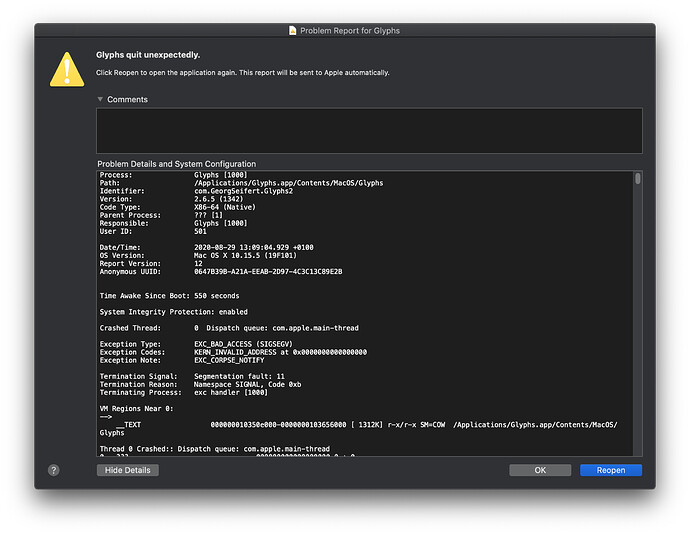This screenshot has height=535, width=690.
Task: Click the 'Parent Process:' line
Action: coord(161,215)
